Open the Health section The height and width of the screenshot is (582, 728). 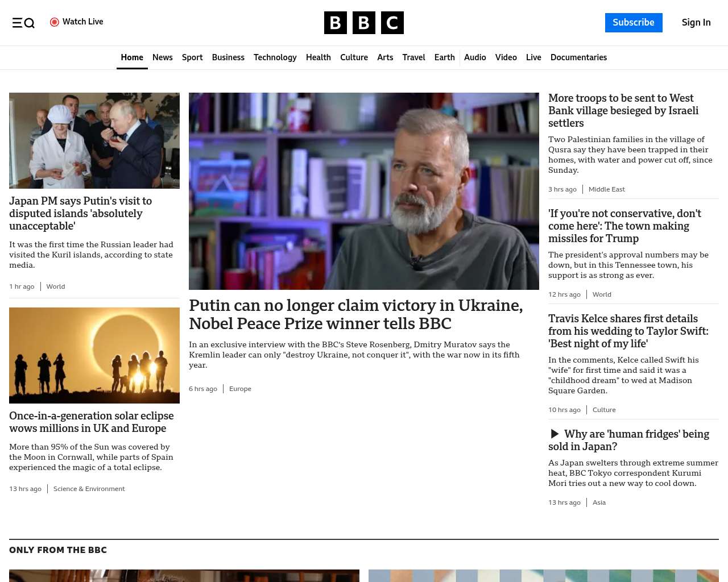[318, 57]
